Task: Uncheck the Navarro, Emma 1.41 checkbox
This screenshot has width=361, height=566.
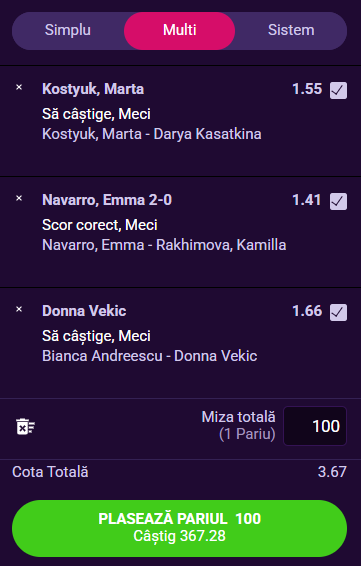Action: (338, 201)
